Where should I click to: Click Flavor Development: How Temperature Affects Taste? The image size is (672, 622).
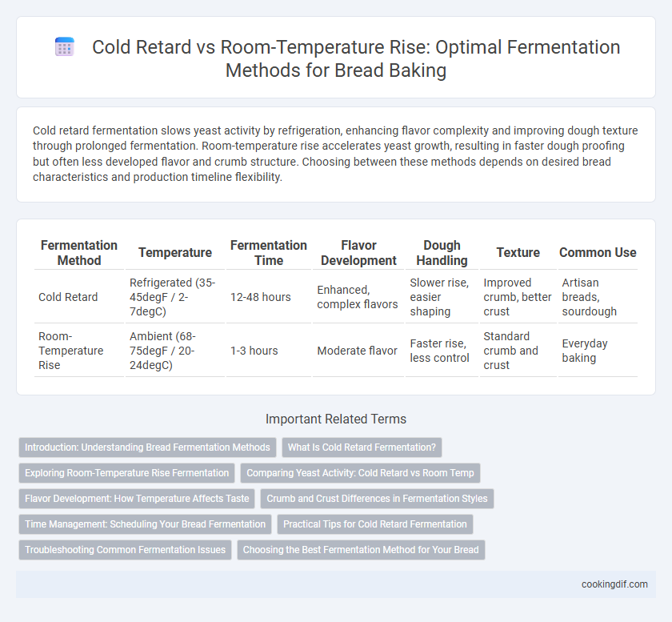[137, 499]
